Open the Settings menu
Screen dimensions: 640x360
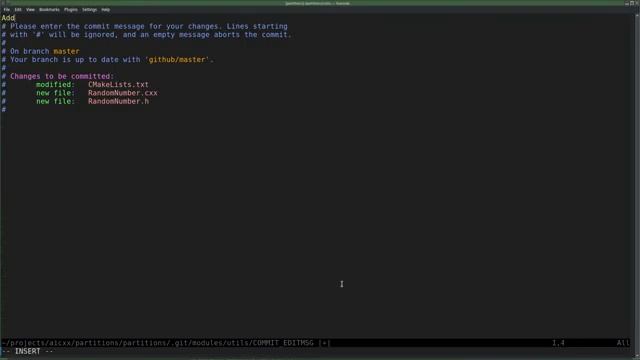[x=89, y=9]
